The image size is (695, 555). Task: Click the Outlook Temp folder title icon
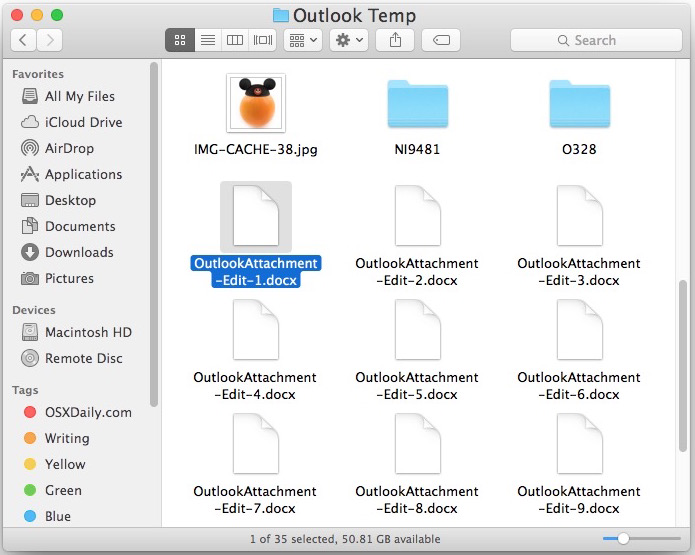(x=281, y=16)
